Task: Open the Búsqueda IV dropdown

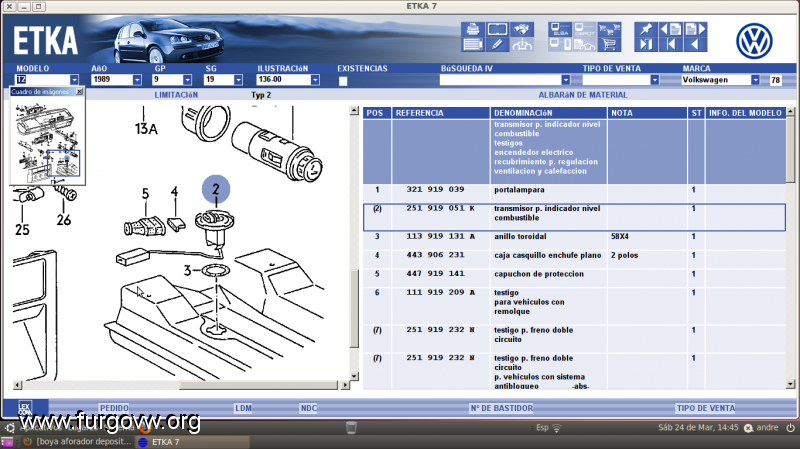Action: coord(565,80)
